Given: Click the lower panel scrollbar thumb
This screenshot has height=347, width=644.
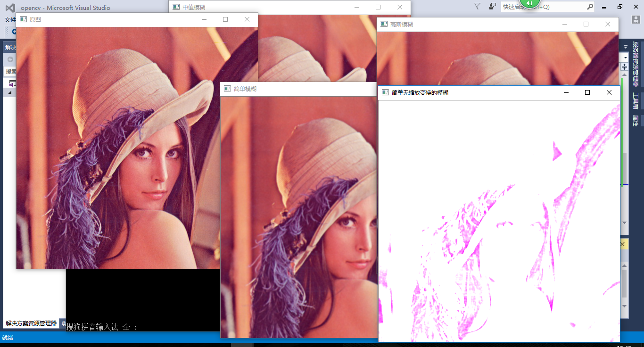Looking at the screenshot, I should click(x=625, y=283).
